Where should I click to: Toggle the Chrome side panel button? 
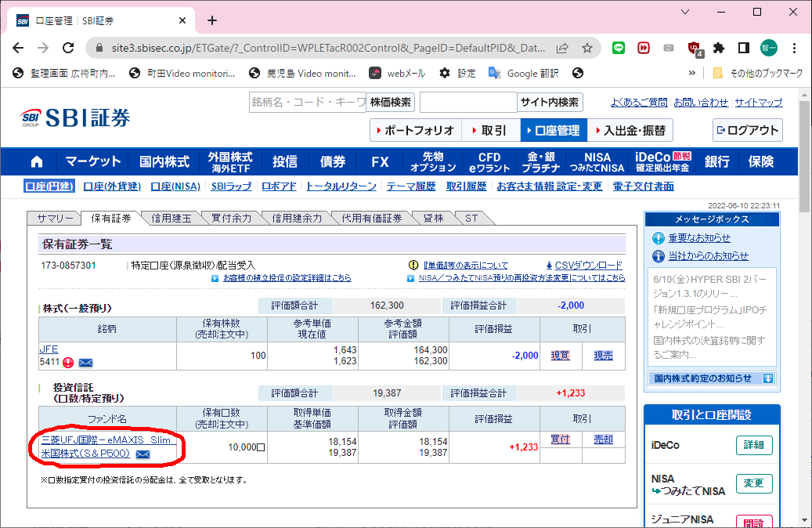[x=744, y=48]
